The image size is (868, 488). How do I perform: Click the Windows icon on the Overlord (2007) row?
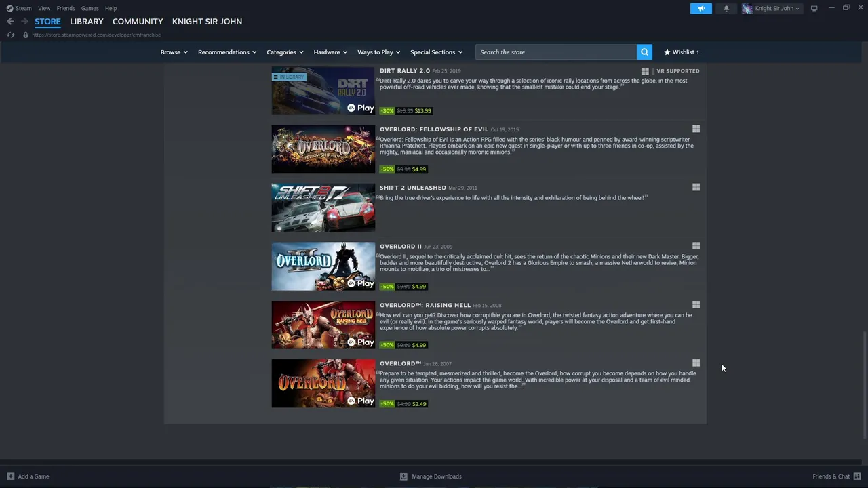[x=696, y=363]
